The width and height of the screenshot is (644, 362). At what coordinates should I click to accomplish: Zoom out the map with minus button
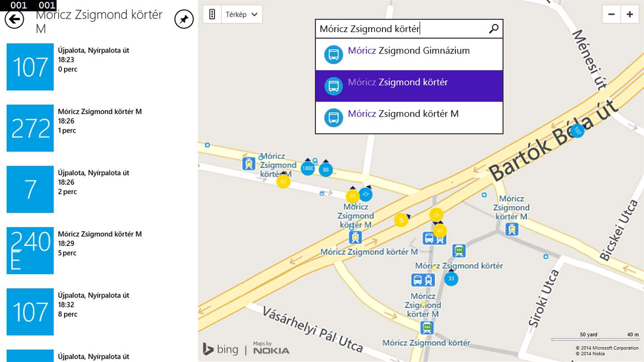(x=611, y=14)
